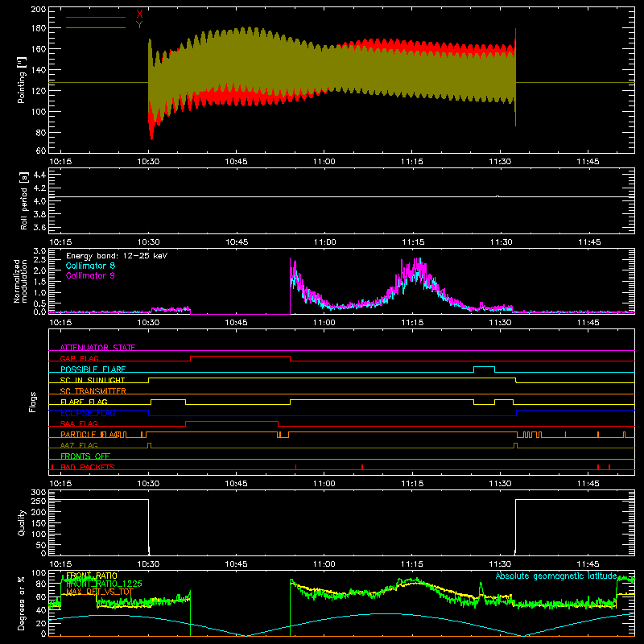Click the 20 tick on Degrees axis

(41, 623)
